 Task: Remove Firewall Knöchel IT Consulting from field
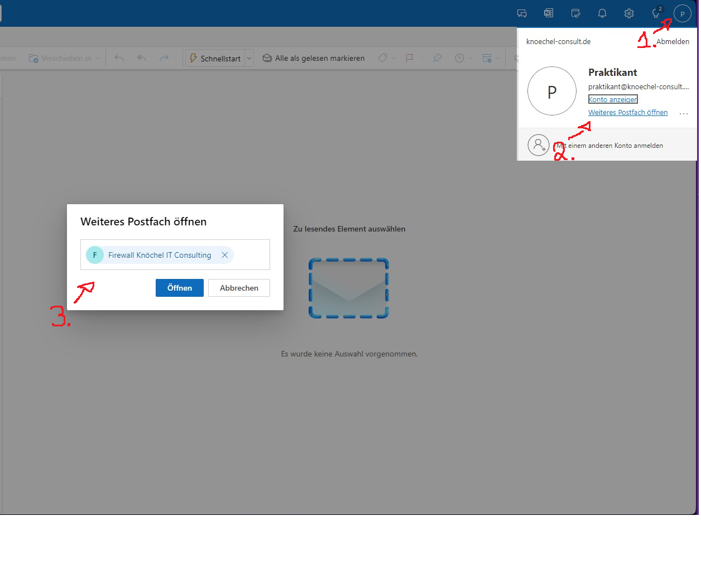224,255
